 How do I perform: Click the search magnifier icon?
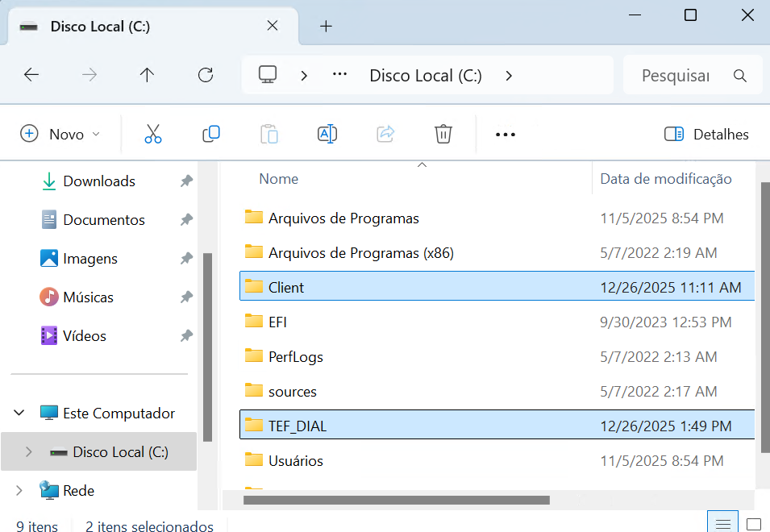tap(739, 76)
